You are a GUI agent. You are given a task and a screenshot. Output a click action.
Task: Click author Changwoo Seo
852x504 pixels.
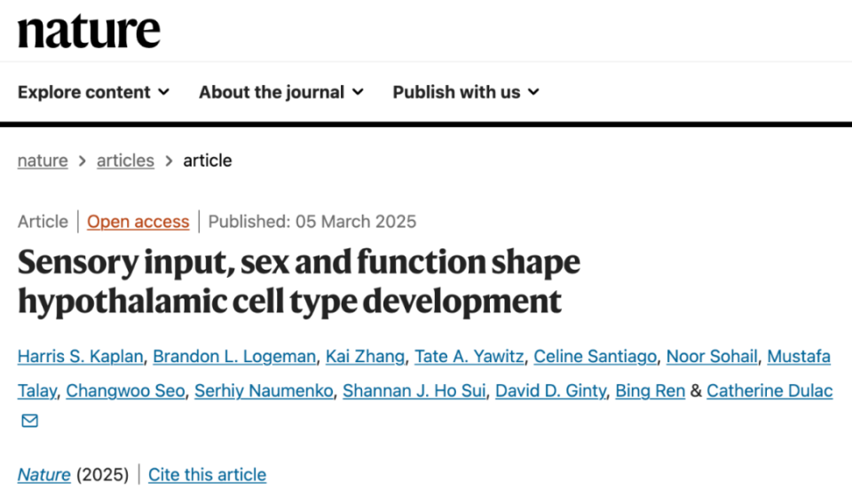pyautogui.click(x=125, y=390)
